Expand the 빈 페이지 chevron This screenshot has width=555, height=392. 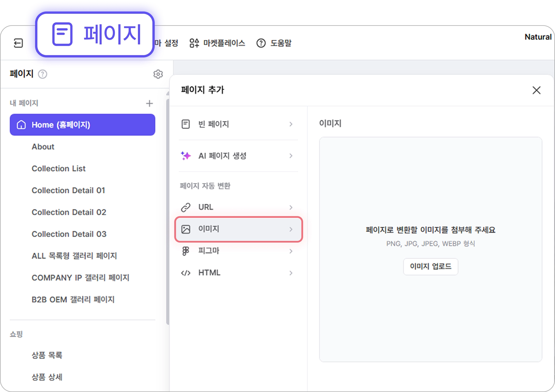(291, 124)
